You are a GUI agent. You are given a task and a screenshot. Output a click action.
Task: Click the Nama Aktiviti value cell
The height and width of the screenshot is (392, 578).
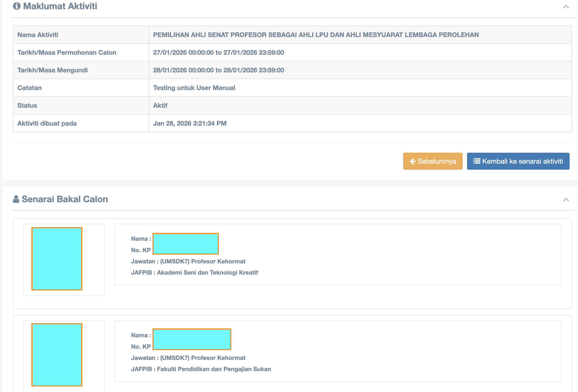[x=316, y=35]
